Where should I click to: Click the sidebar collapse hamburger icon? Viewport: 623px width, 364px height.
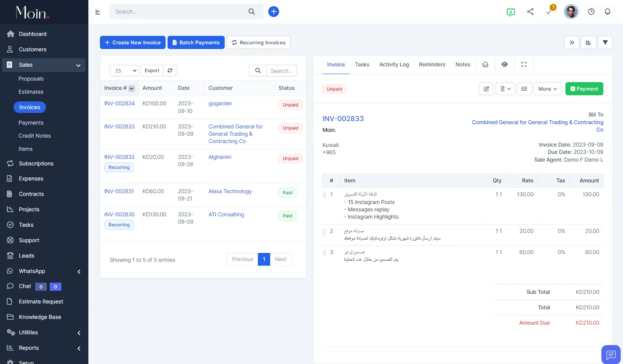click(x=98, y=12)
